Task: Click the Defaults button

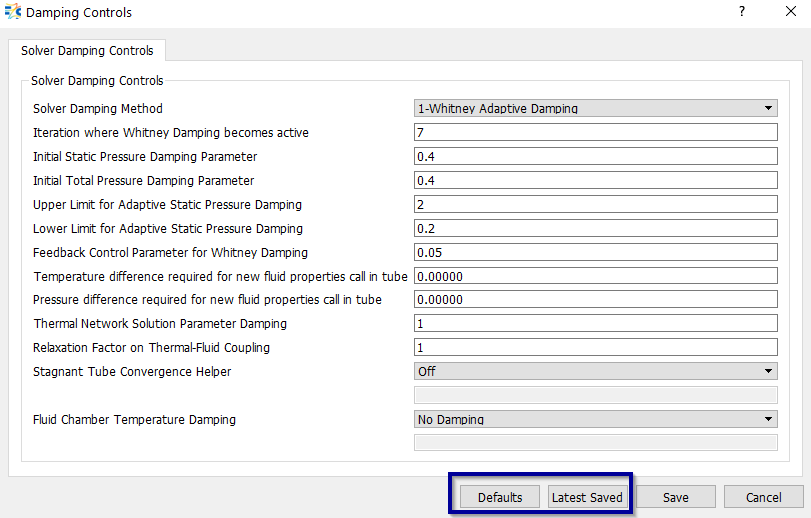Action: tap(499, 497)
